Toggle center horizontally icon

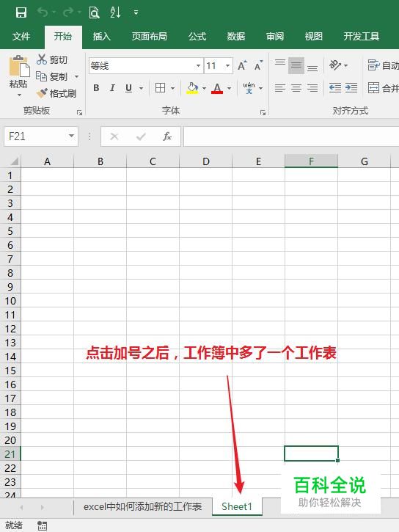click(x=296, y=88)
